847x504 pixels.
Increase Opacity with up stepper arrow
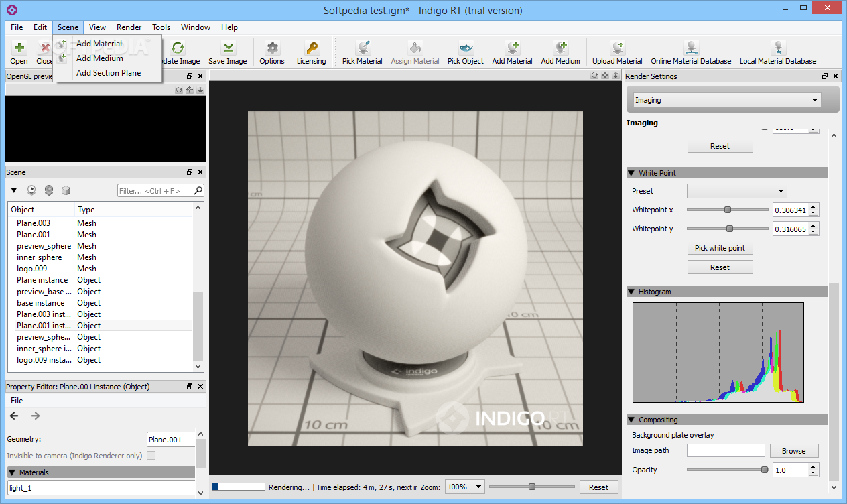tap(813, 467)
